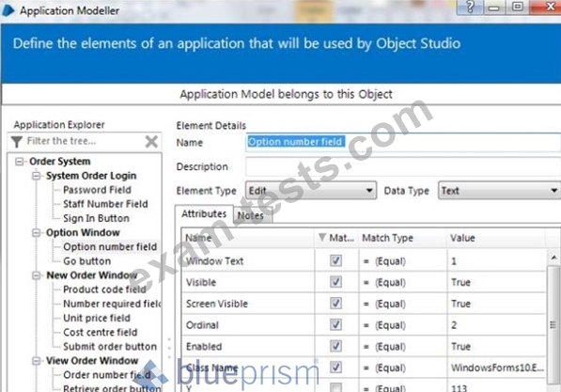Switch to the Notes tab
Viewport: 561px width, 392px height.
(251, 215)
